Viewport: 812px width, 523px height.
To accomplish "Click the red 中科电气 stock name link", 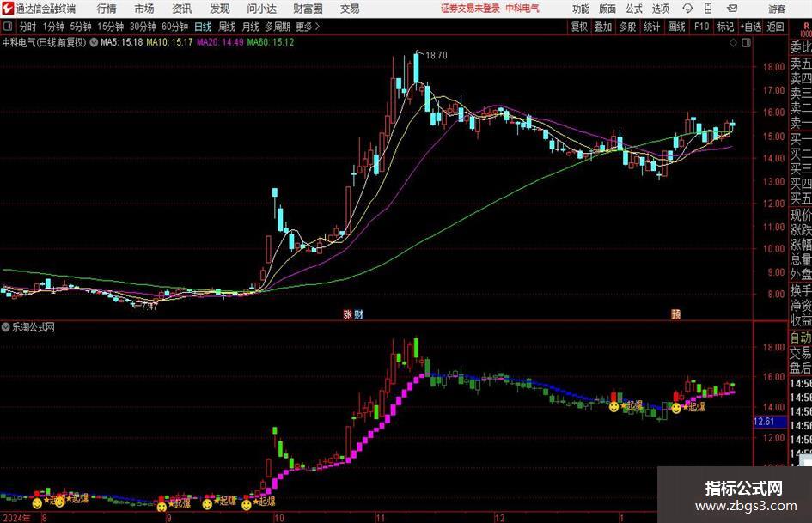I will [x=522, y=9].
